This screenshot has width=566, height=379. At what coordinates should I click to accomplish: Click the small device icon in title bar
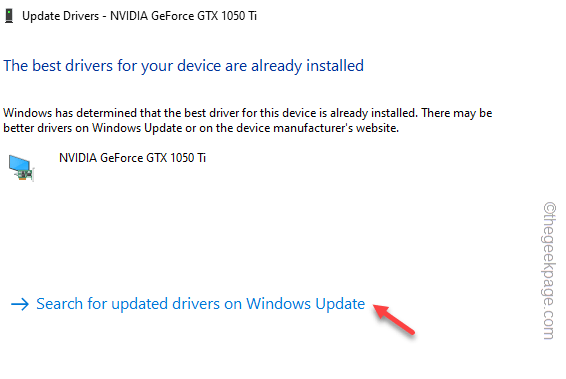coord(9,16)
